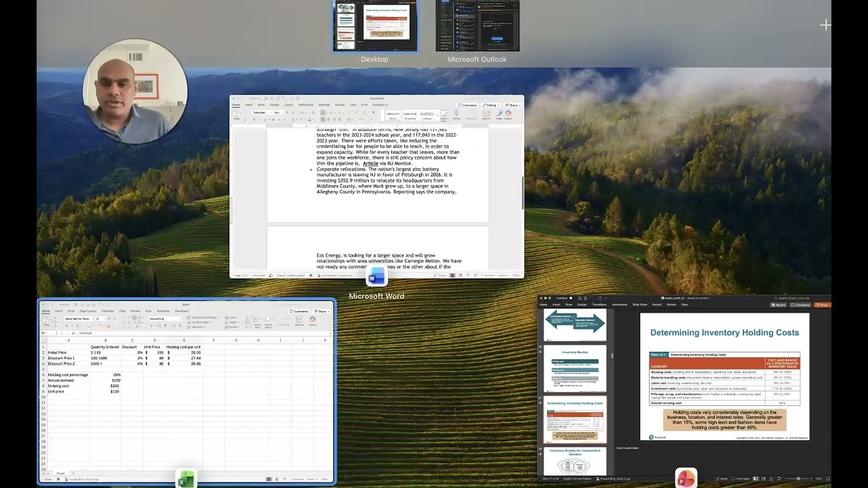Viewport: 868px width, 488px height.
Task: Open Excel's font name dropdown
Action: (92, 319)
